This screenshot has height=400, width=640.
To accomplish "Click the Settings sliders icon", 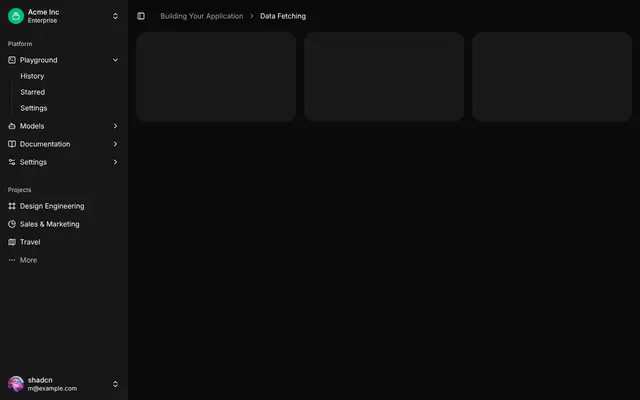I will click(12, 162).
